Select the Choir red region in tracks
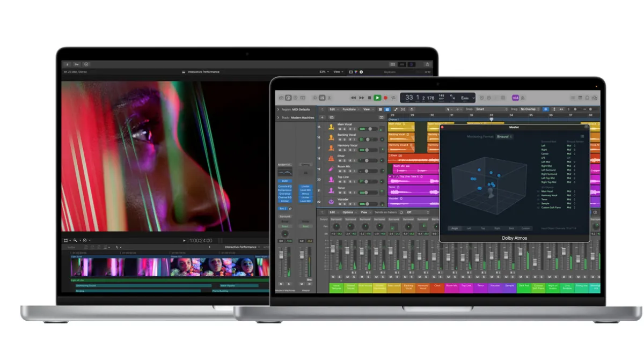Viewport: 644px width, 362px height. [x=414, y=159]
